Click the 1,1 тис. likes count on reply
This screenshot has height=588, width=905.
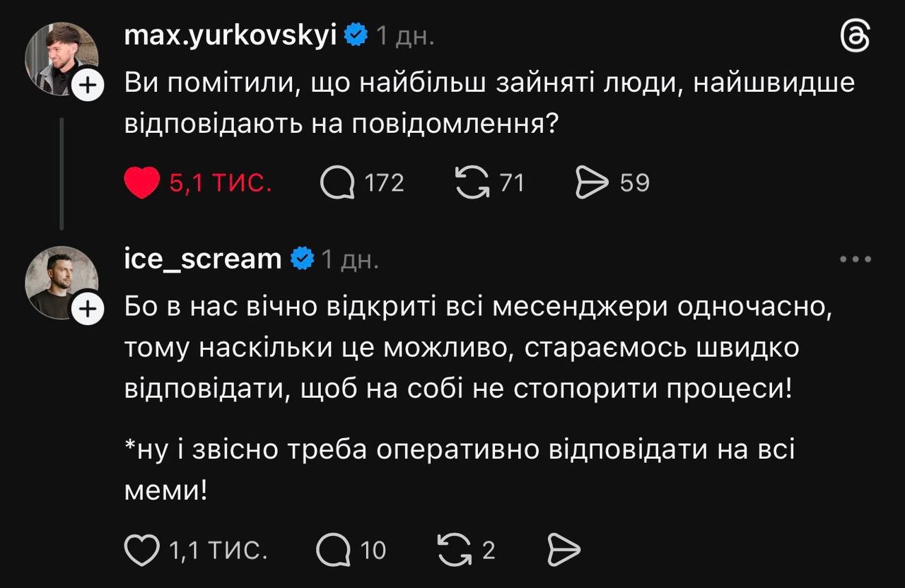pos(218,551)
